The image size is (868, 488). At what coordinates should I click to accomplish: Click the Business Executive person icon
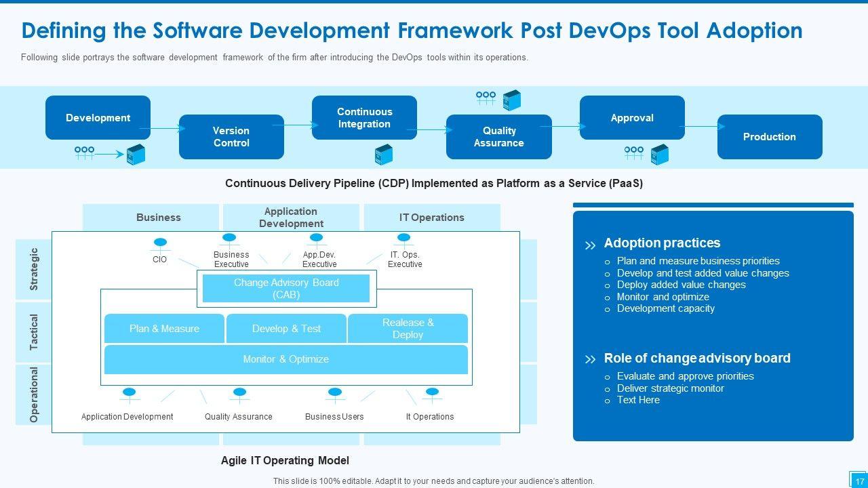[x=230, y=239]
